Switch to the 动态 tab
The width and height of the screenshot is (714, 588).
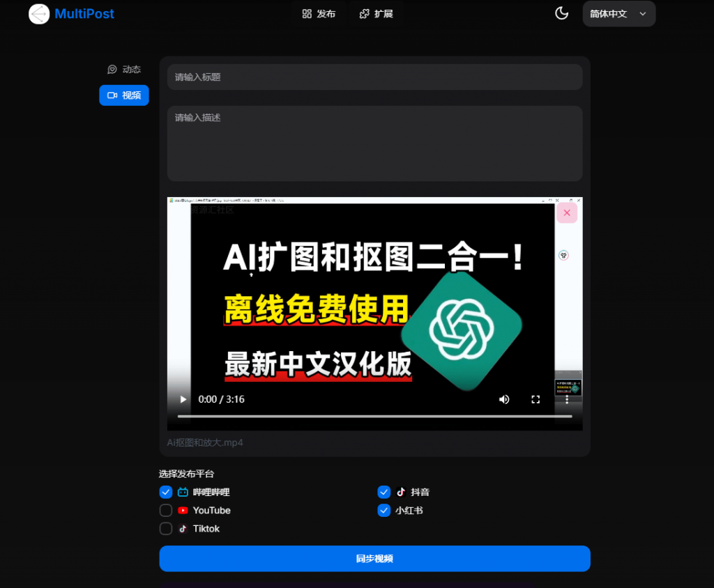click(x=124, y=70)
